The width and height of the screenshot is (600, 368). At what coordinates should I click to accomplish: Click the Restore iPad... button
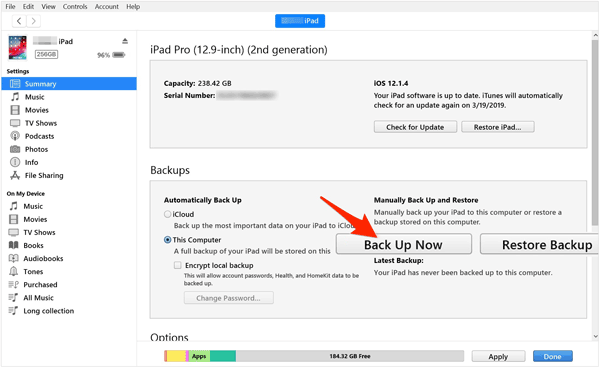497,127
